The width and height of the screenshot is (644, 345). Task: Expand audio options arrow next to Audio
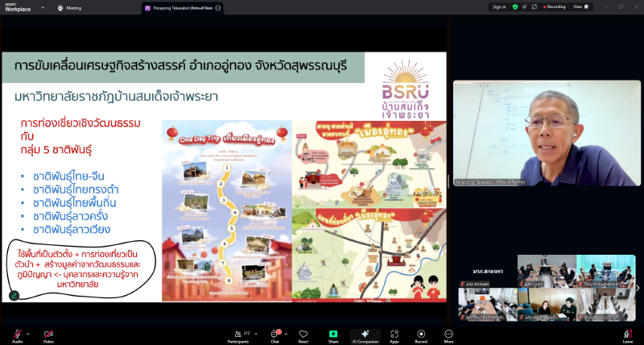tap(28, 332)
